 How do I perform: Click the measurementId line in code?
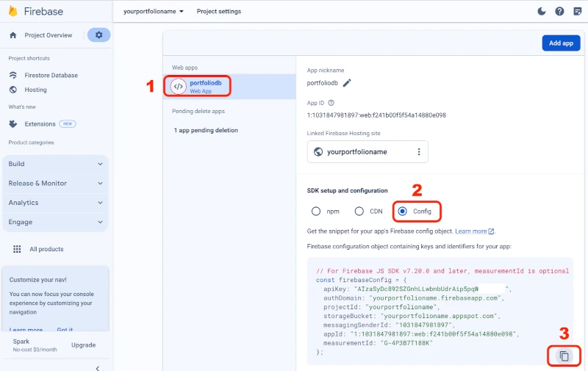pyautogui.click(x=378, y=343)
